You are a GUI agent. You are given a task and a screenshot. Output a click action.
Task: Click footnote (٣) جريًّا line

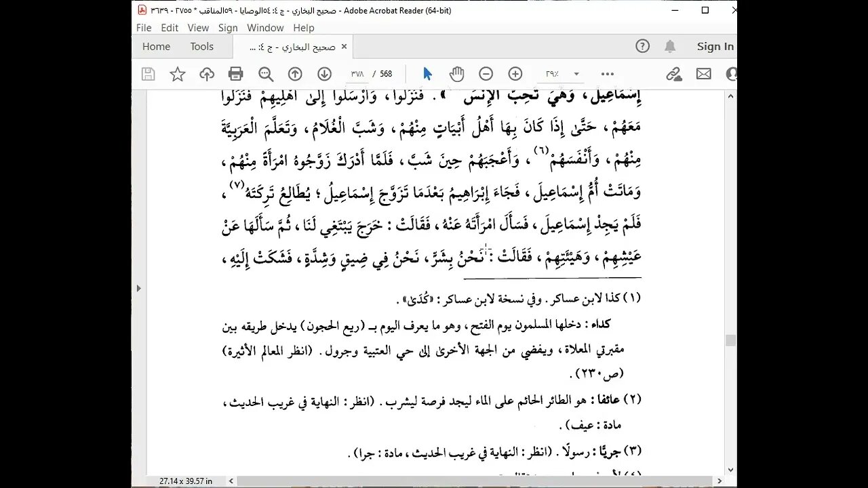tap(494, 451)
